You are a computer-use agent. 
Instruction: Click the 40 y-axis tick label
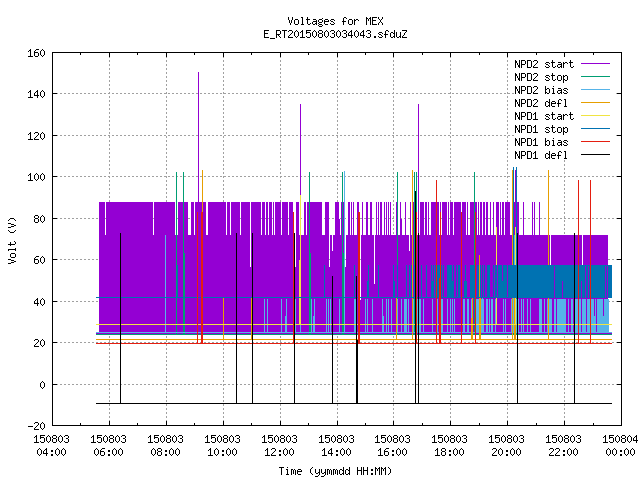[39, 302]
